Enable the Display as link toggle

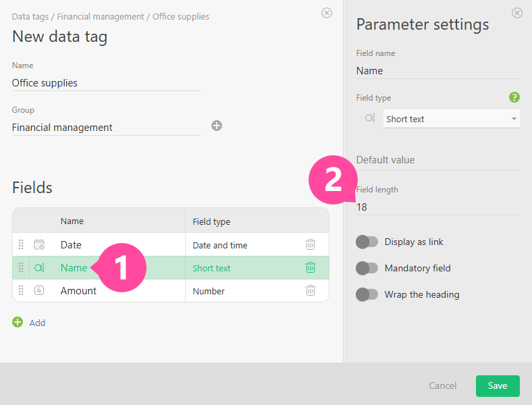click(x=367, y=242)
